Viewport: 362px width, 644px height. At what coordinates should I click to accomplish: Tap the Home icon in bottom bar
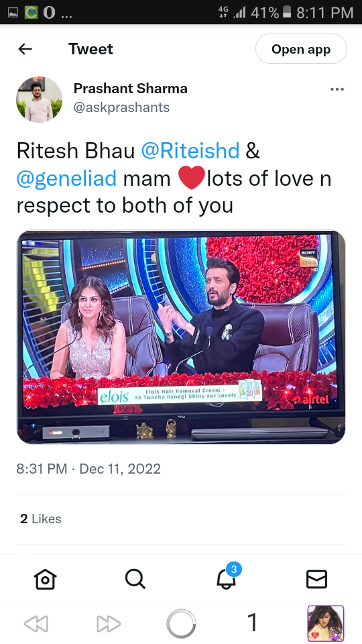tap(45, 579)
